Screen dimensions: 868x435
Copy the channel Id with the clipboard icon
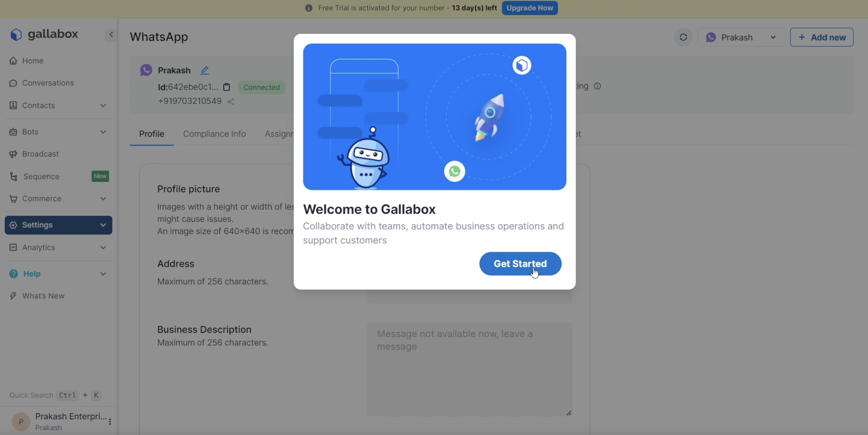click(227, 87)
